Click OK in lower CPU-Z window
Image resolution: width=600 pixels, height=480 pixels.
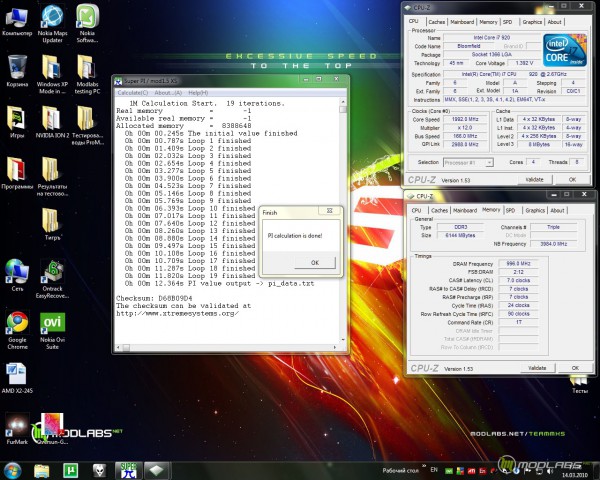pyautogui.click(x=575, y=368)
